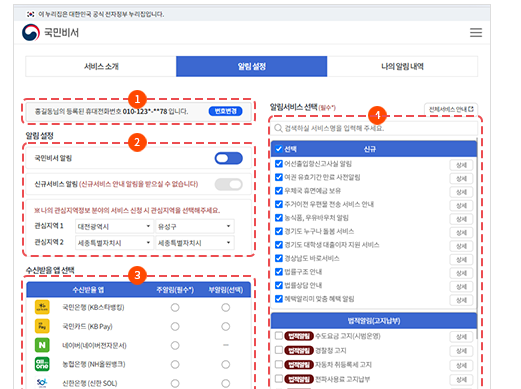Click the service name search field
This screenshot has width=521, height=389.
[x=374, y=128]
